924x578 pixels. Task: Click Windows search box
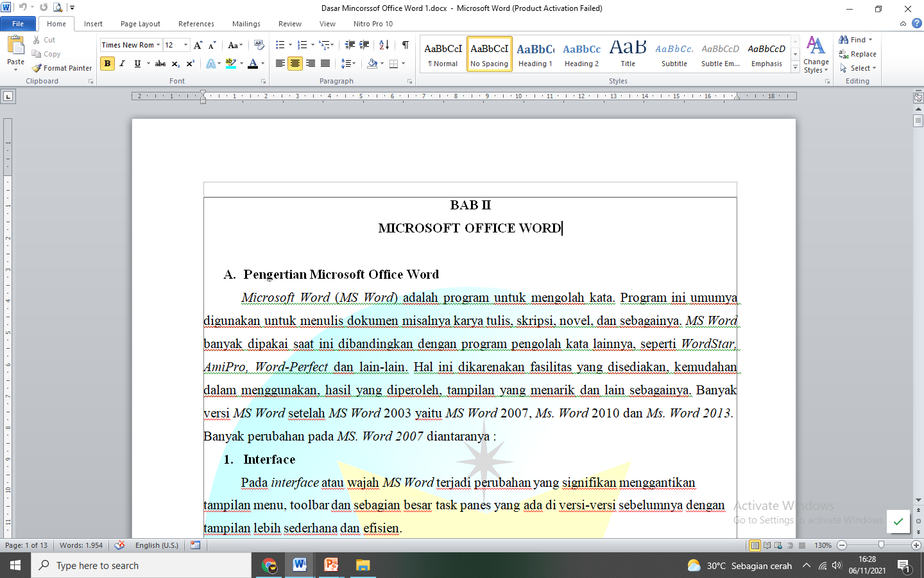(141, 565)
